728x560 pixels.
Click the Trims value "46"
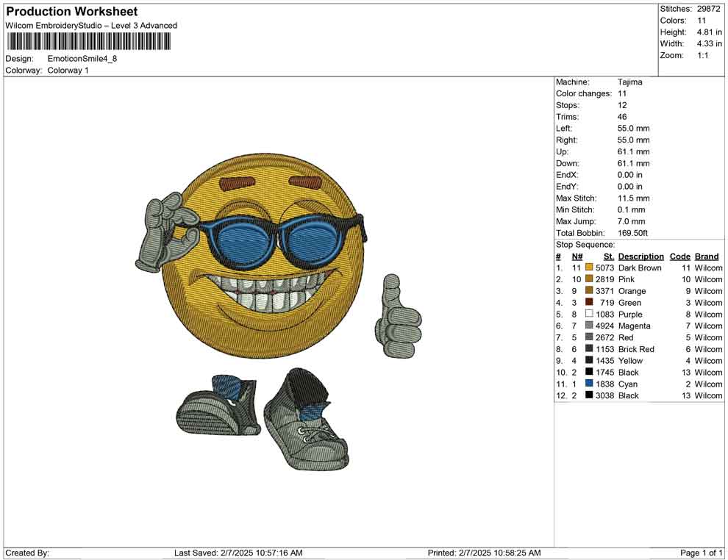622,117
